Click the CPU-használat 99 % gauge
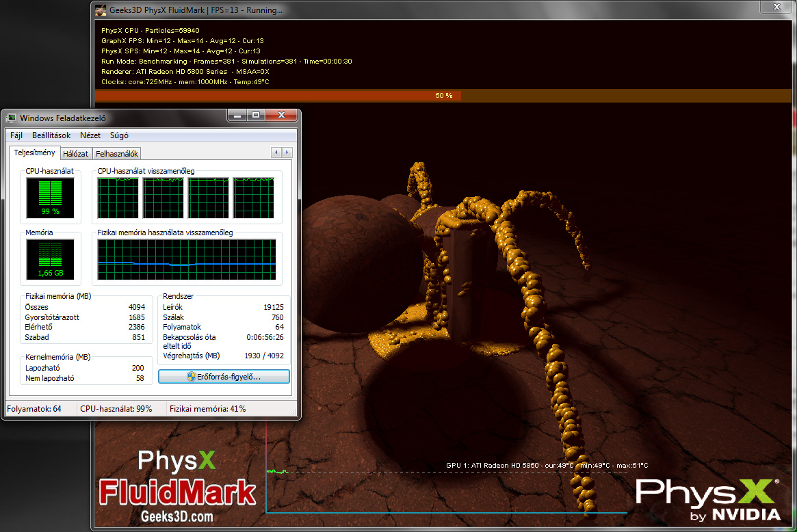Viewport: 797px width, 532px height. point(51,198)
